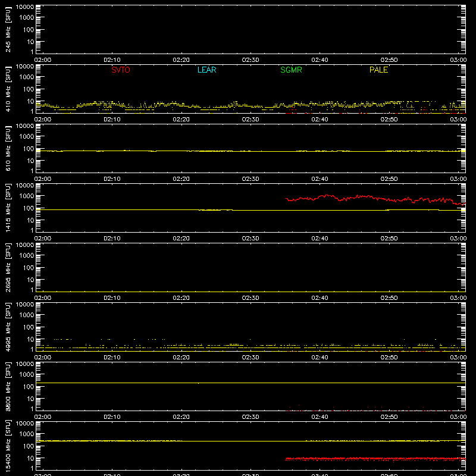The height and width of the screenshot is (476, 476).
Task: Click the yellow PALE line in 610 MHz panel
Action: coord(250,151)
